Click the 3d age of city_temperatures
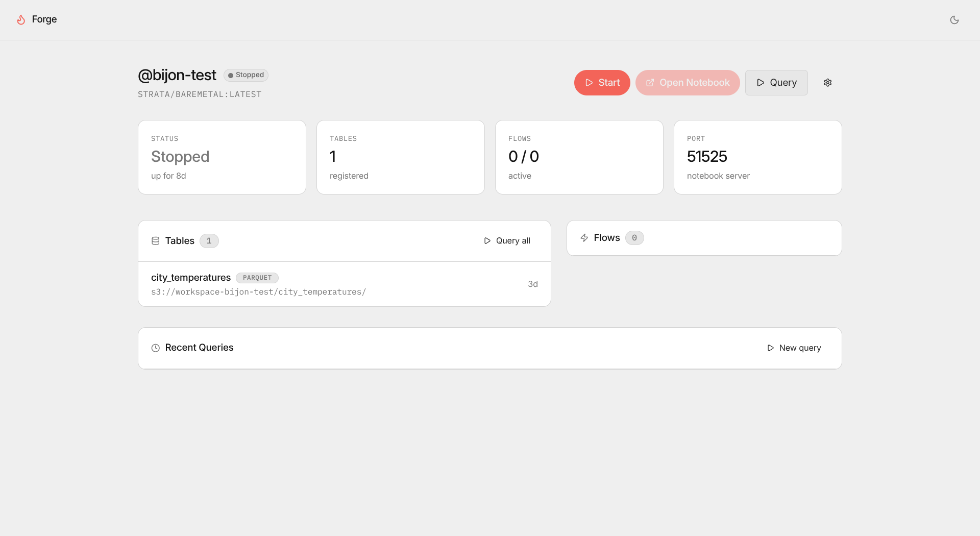Image resolution: width=980 pixels, height=536 pixels. tap(533, 284)
